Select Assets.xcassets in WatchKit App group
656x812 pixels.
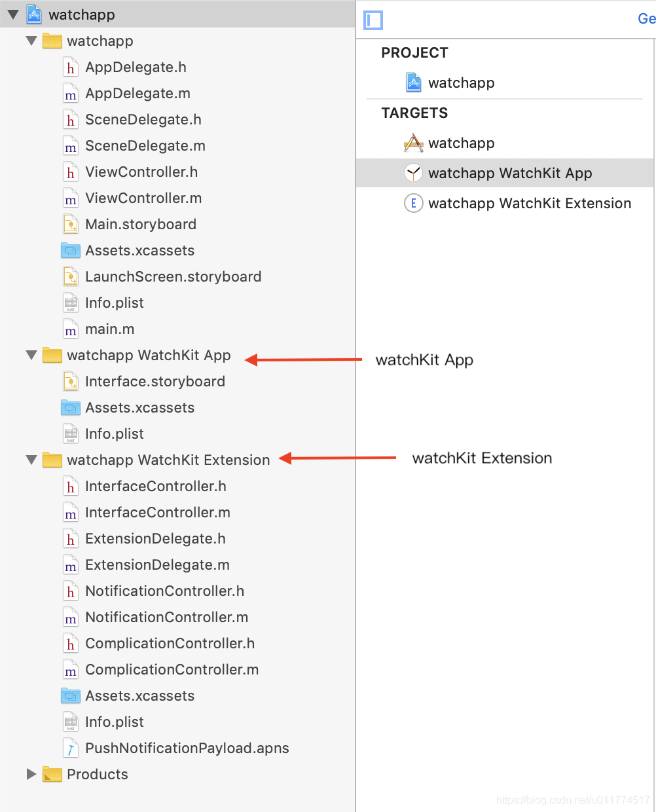(139, 407)
